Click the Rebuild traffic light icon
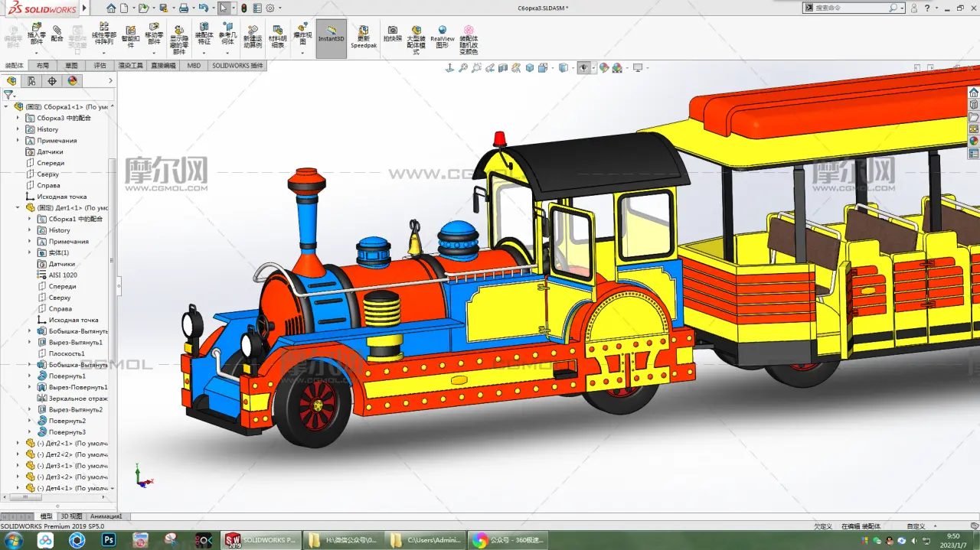Screen dimensions: 980x550 (x=243, y=8)
